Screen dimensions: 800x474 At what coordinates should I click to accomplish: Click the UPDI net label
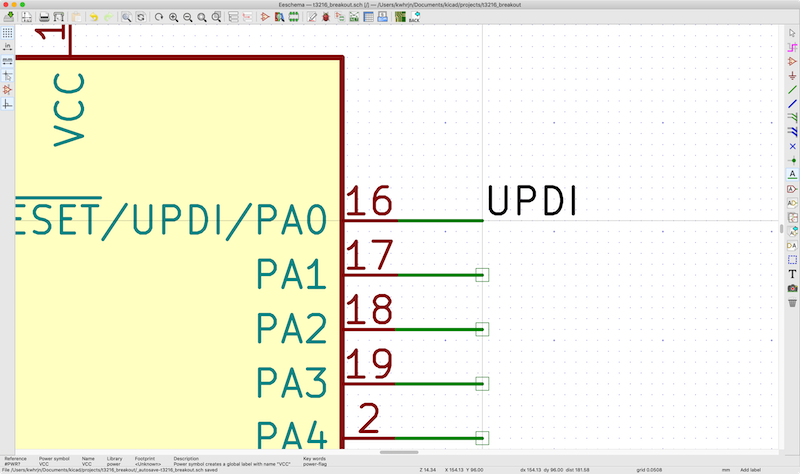coord(532,201)
